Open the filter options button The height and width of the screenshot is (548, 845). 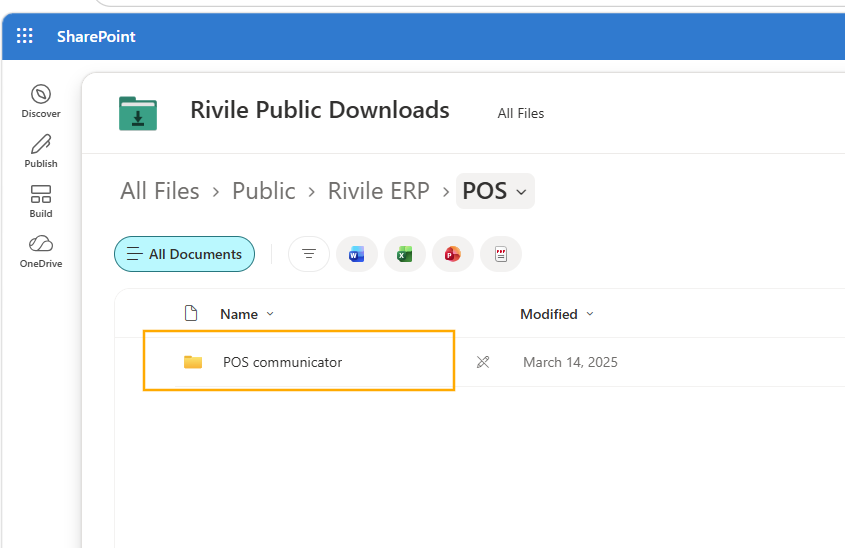(309, 254)
